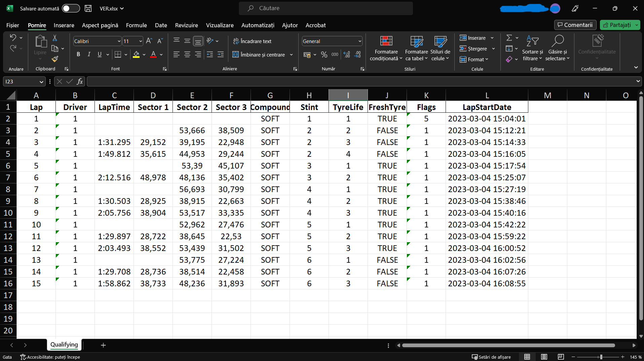The height and width of the screenshot is (361, 644).
Task: Apply italic formatting
Action: (89, 54)
